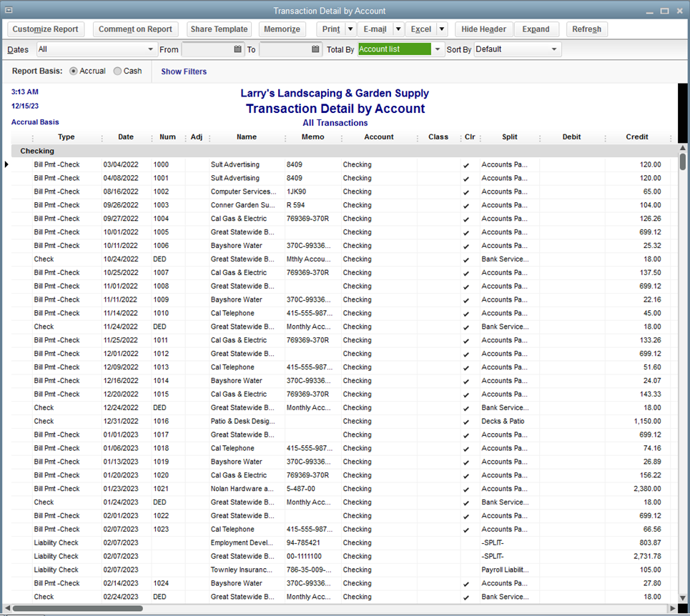Click the Expand button

tap(536, 29)
